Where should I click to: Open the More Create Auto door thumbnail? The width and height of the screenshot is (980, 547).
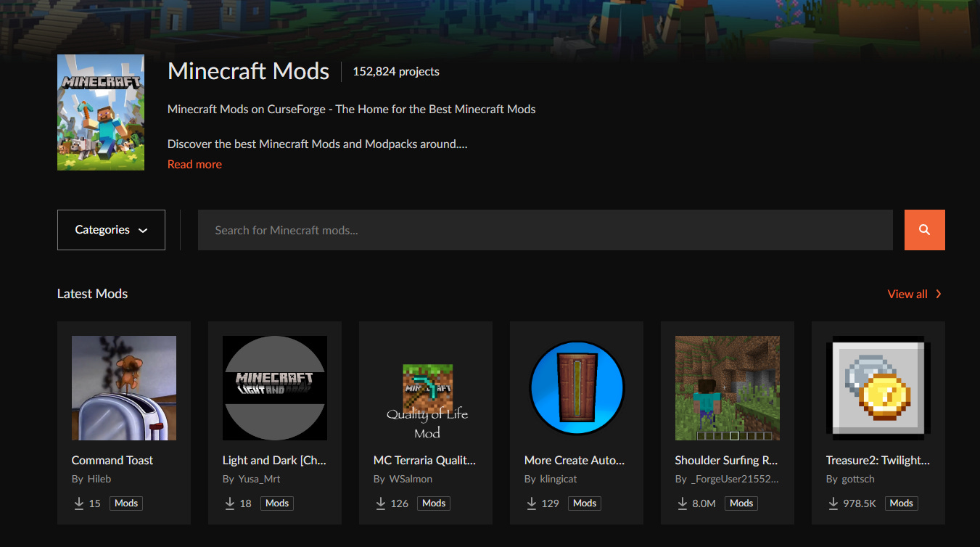coord(577,388)
